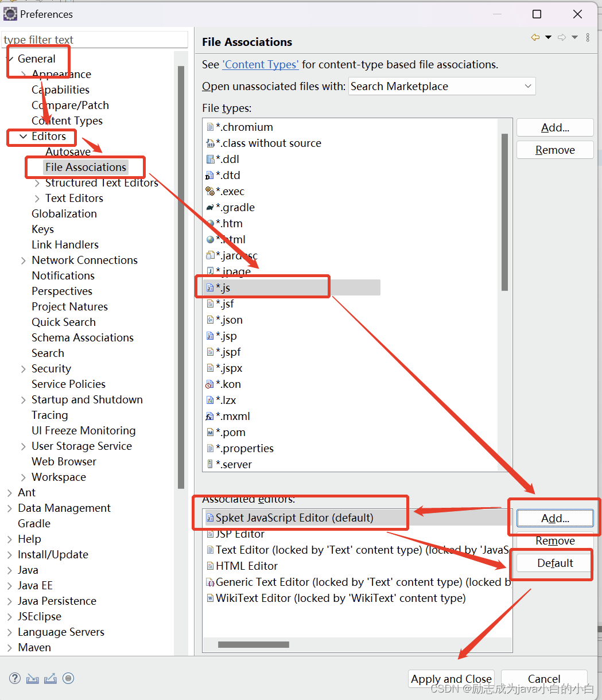Click the Associated editors Remove button

[555, 540]
